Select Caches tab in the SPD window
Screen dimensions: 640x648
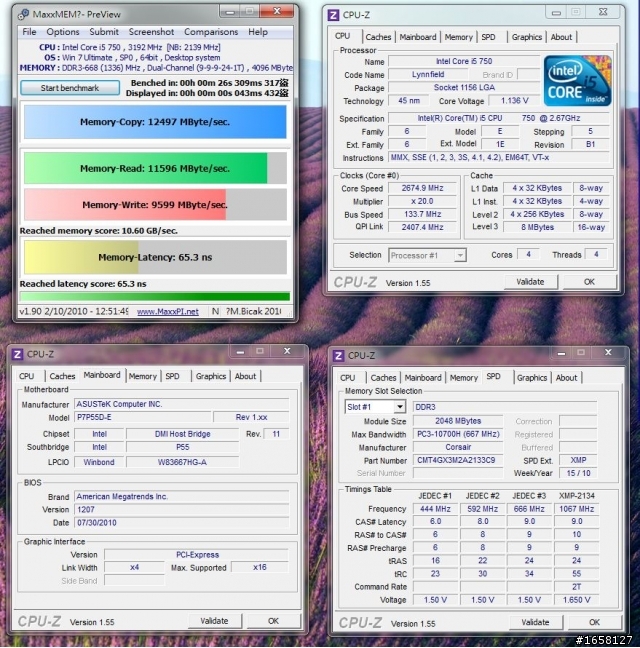point(383,378)
